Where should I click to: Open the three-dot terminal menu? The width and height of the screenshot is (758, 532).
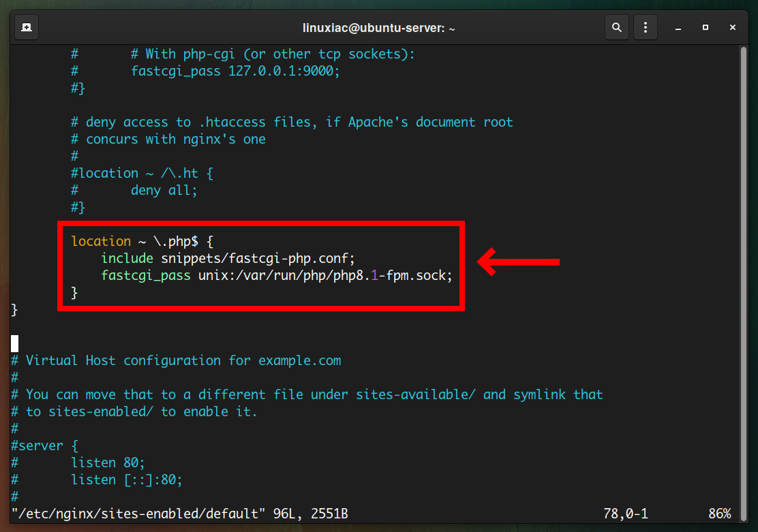pos(645,27)
